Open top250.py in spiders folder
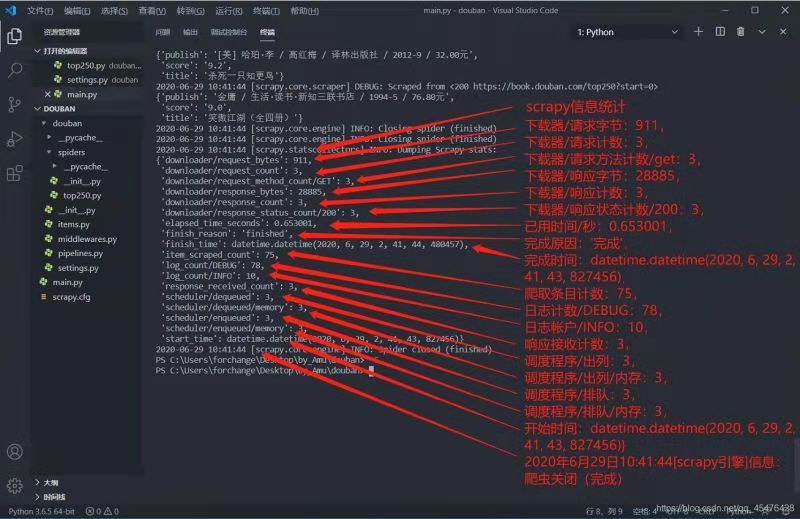This screenshot has height=519, width=800. click(x=76, y=195)
